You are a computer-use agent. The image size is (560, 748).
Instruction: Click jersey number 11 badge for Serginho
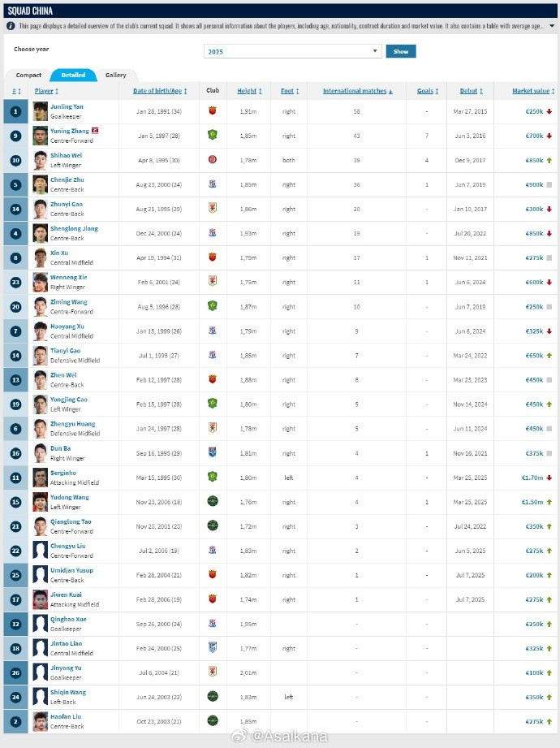pos(15,478)
